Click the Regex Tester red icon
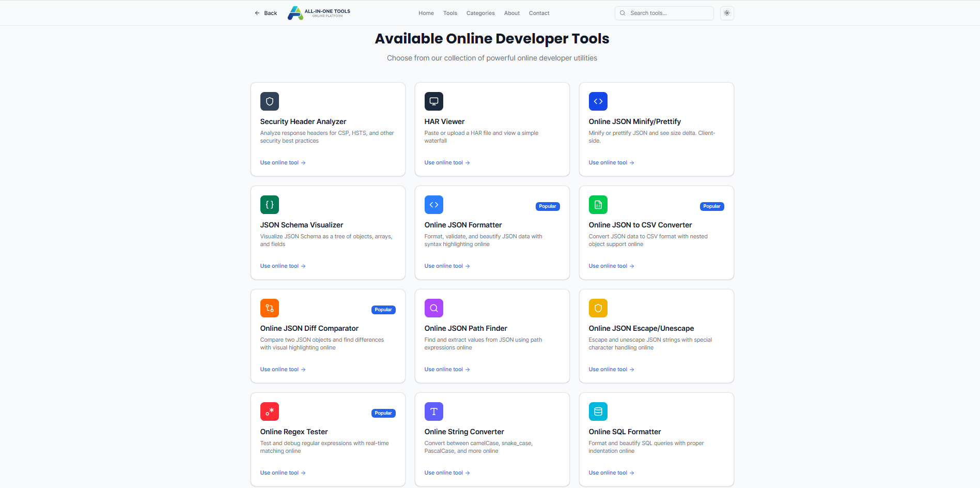The height and width of the screenshot is (488, 980). point(269,411)
